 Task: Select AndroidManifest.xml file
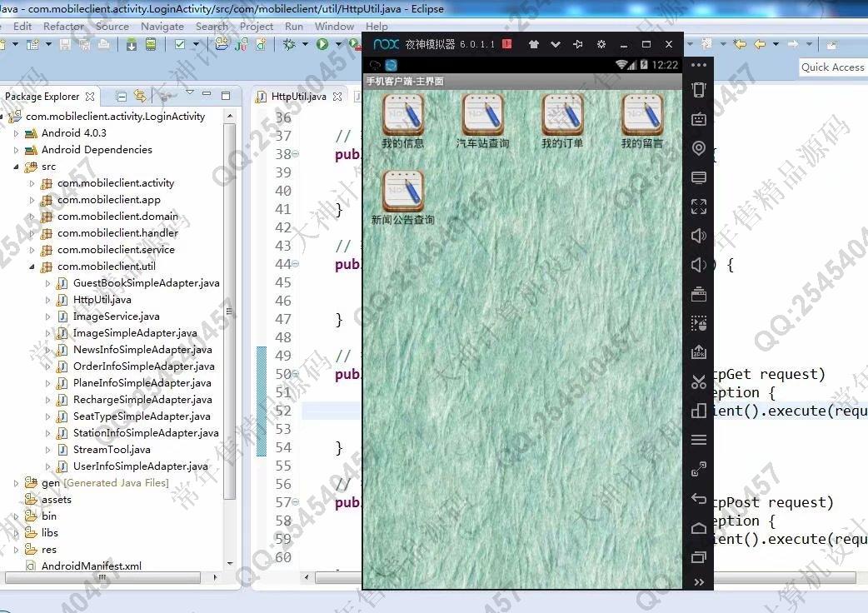(x=92, y=566)
